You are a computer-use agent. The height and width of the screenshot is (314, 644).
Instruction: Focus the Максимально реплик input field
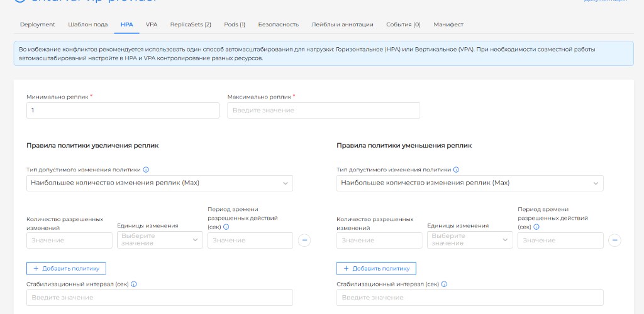click(324, 111)
